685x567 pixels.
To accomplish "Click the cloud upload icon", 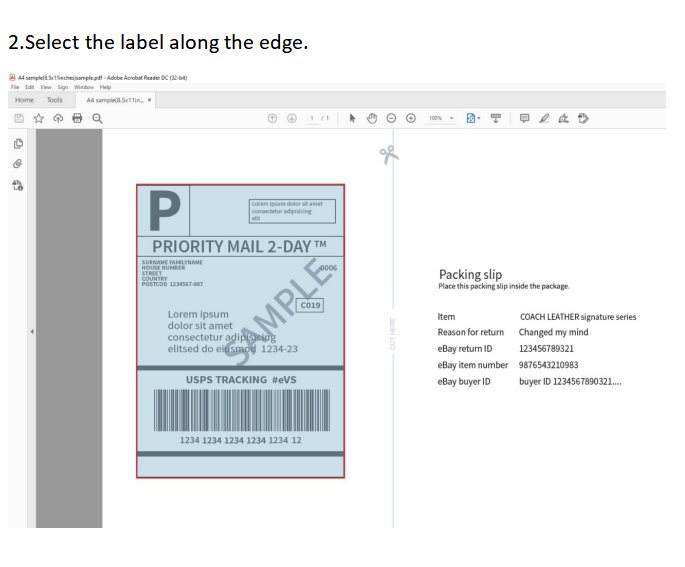I will tap(58, 118).
